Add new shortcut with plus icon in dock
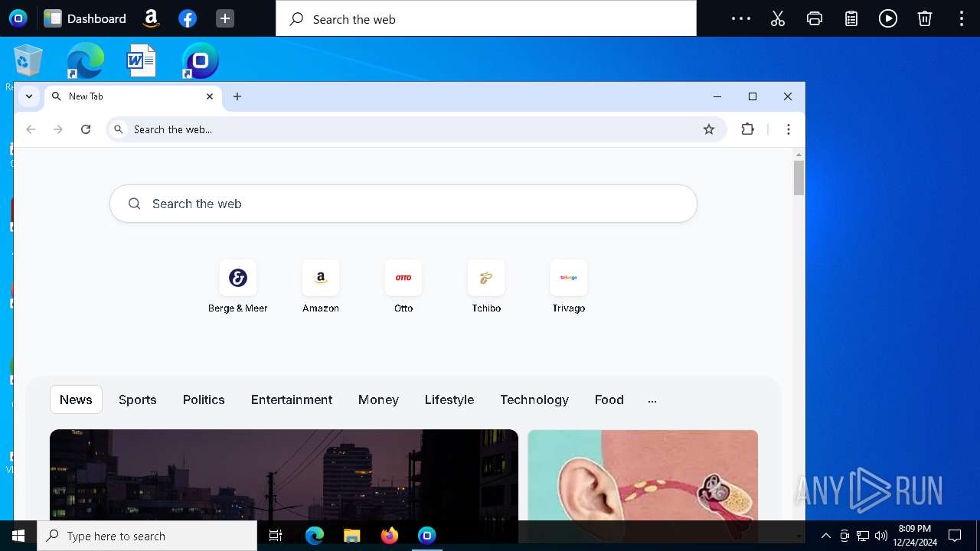This screenshot has height=551, width=980. point(225,18)
